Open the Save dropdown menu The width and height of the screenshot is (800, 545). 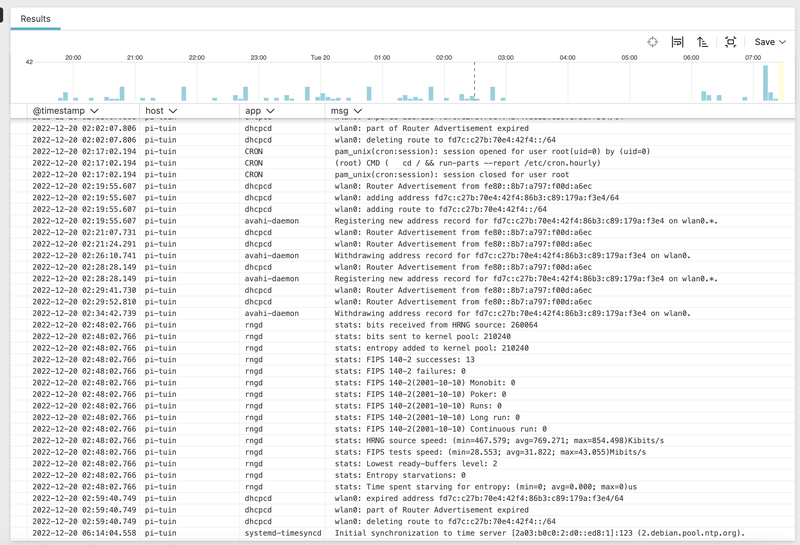770,42
